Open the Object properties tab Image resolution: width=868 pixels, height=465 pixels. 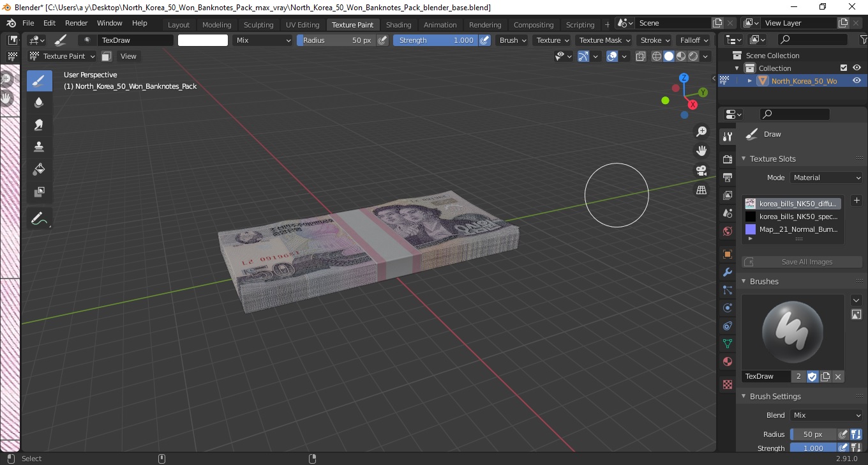click(727, 254)
